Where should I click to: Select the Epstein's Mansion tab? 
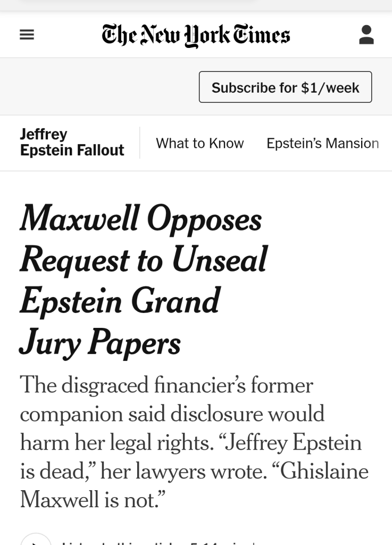click(322, 143)
